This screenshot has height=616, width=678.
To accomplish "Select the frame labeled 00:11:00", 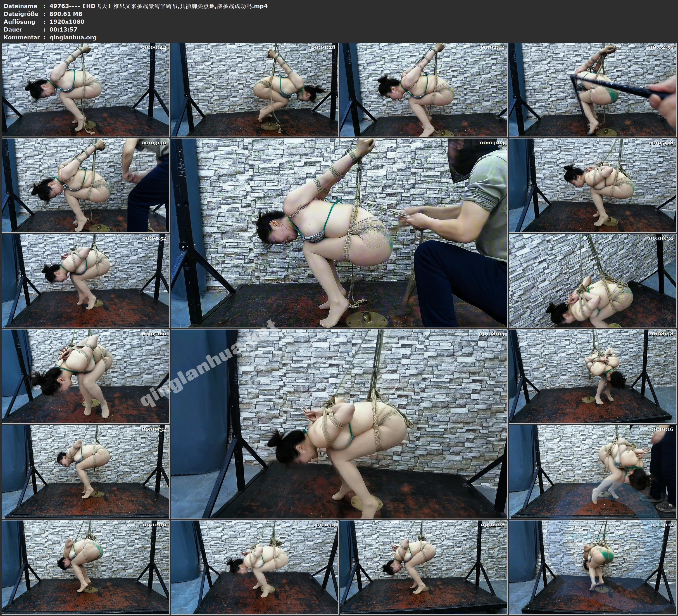I will click(85, 567).
